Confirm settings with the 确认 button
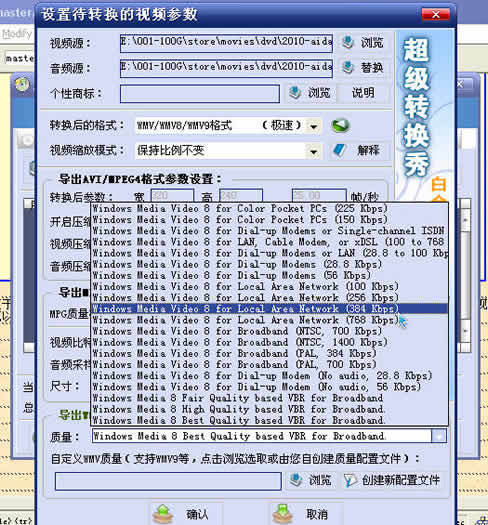 (x=186, y=514)
